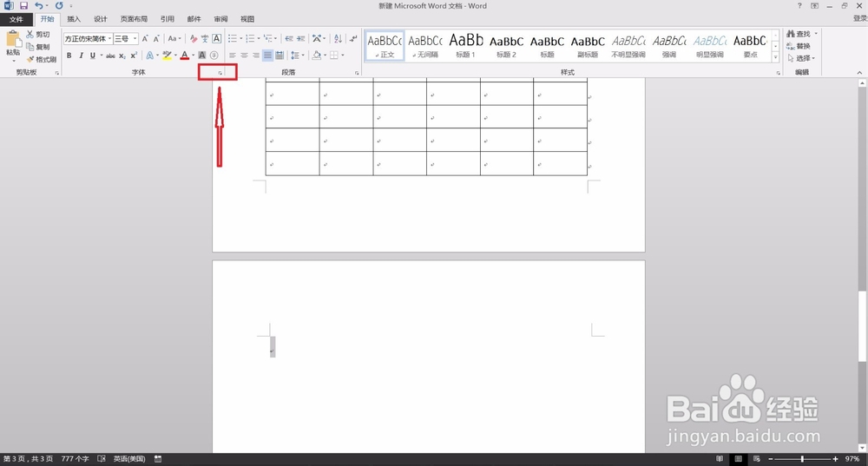
Task: Open the Borders dropdown arrow
Action: 343,56
